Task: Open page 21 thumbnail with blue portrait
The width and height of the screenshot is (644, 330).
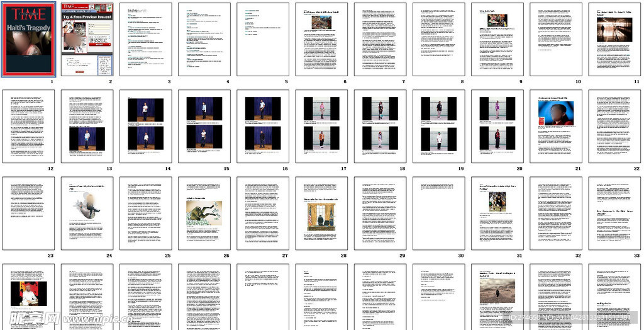Action: (x=556, y=127)
